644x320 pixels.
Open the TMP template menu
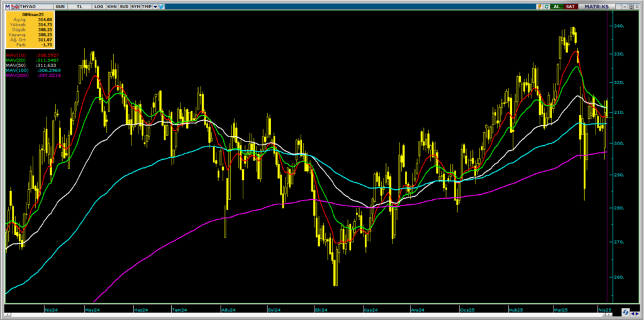point(147,6)
